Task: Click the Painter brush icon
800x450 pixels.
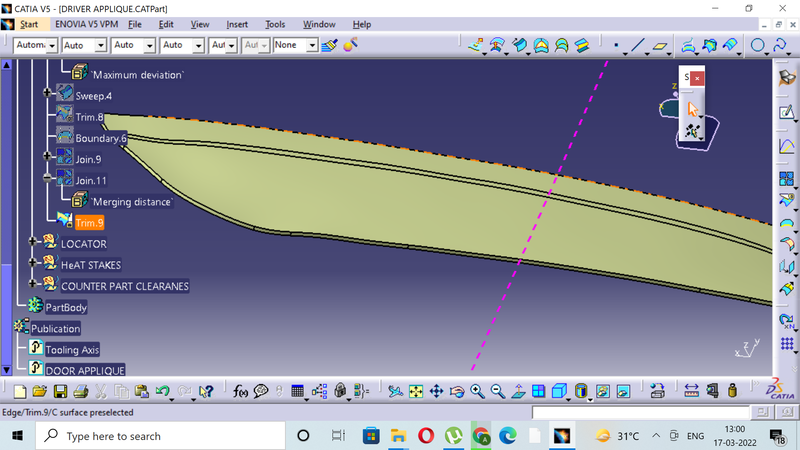Action: click(x=329, y=45)
